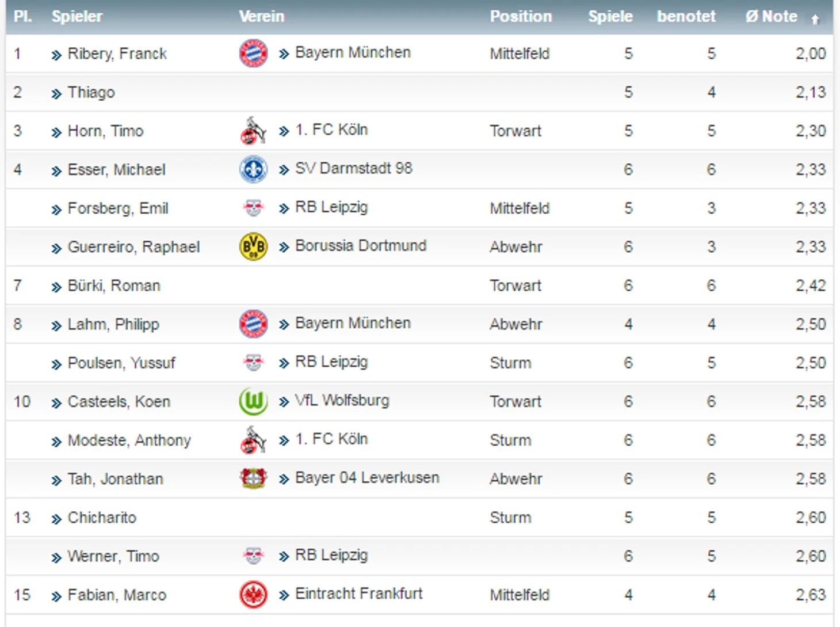Open Eintracht Frankfurt club link
Image resolution: width=840 pixels, height=627 pixels.
(x=358, y=594)
